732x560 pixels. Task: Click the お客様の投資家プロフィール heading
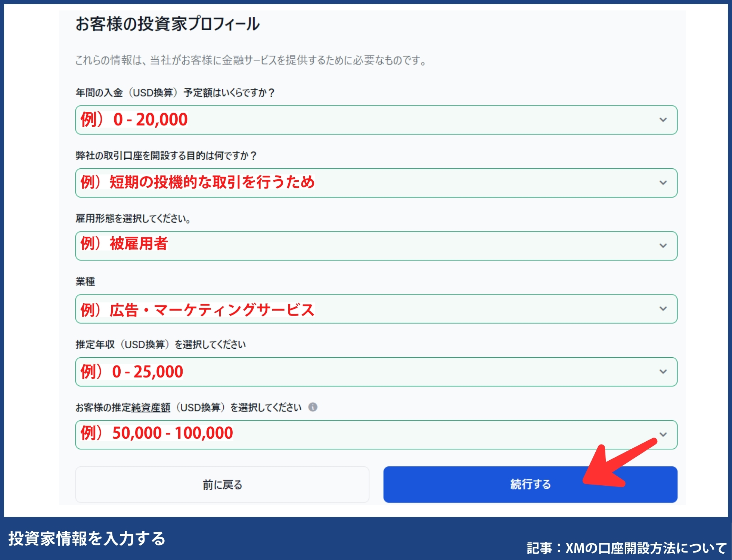point(167,24)
